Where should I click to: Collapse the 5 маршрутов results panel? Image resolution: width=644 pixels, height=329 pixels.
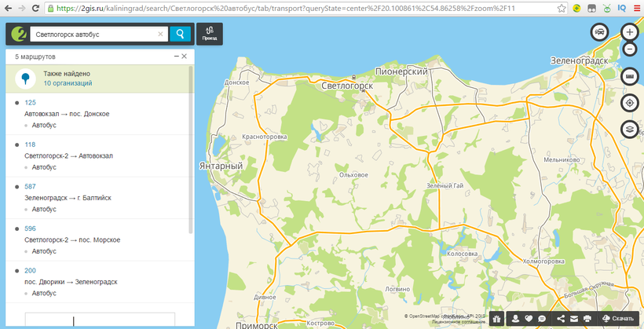coord(177,57)
